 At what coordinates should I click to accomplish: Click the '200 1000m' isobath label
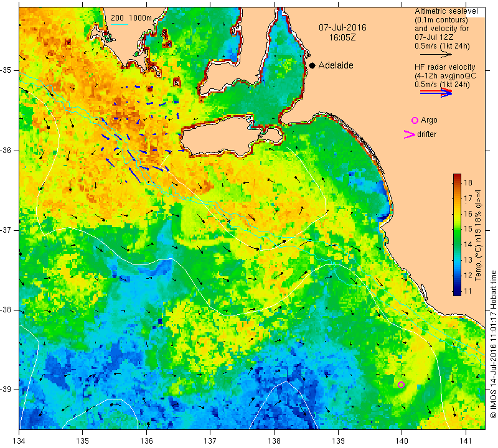tap(131, 18)
